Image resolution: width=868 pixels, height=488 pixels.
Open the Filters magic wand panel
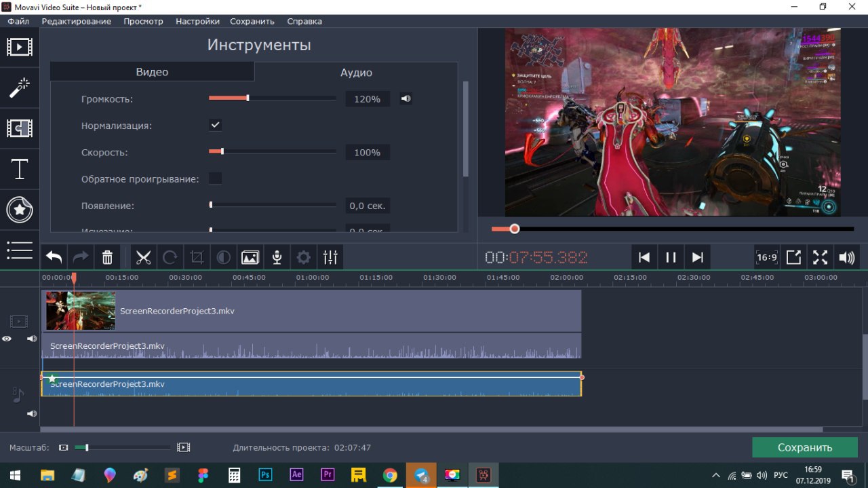pyautogui.click(x=20, y=87)
